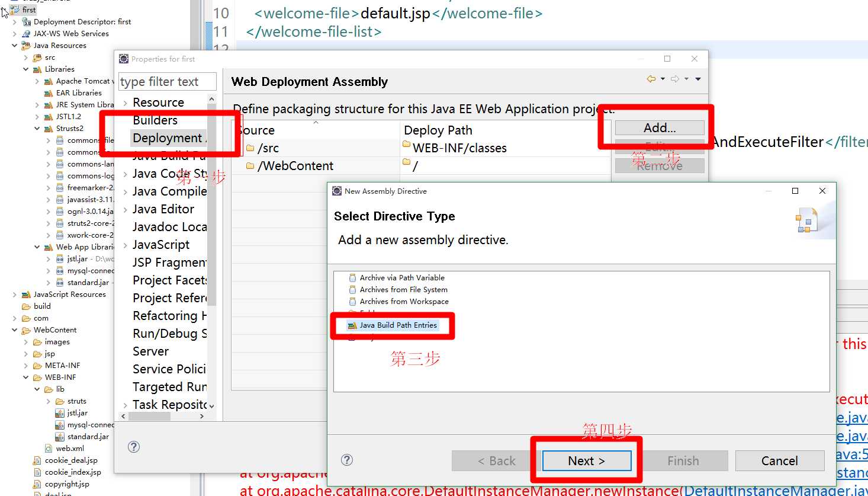The width and height of the screenshot is (868, 496).
Task: Choose Archives from File System
Action: click(403, 290)
